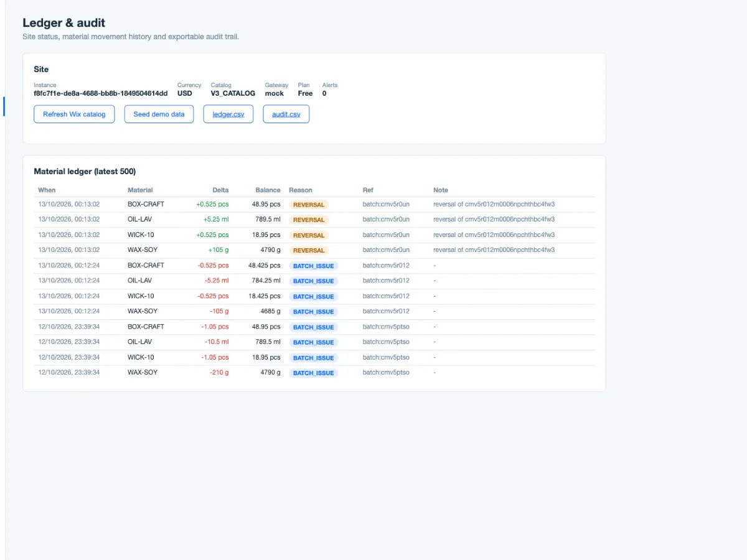Click the BATCH_ISSUE badge in the -0.525 pcs BOX-CRAFT row

click(x=314, y=266)
